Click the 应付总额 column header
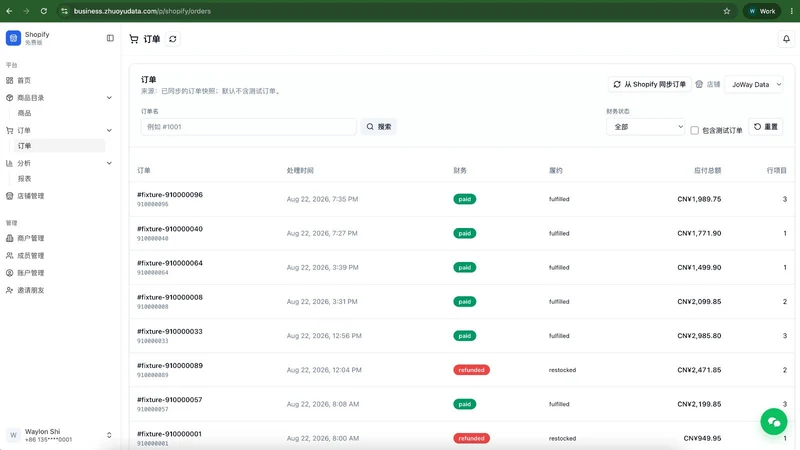The height and width of the screenshot is (450, 800). 707,170
